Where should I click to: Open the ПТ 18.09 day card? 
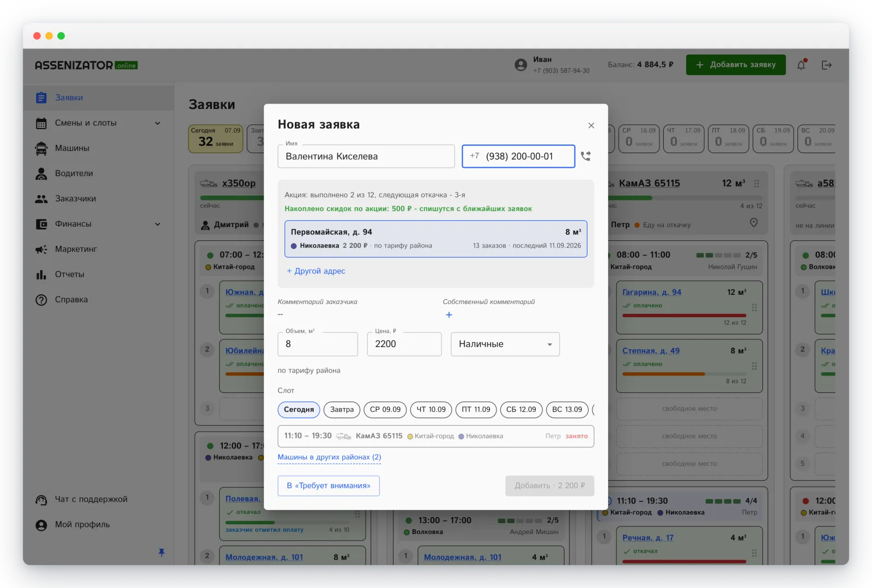(x=729, y=138)
